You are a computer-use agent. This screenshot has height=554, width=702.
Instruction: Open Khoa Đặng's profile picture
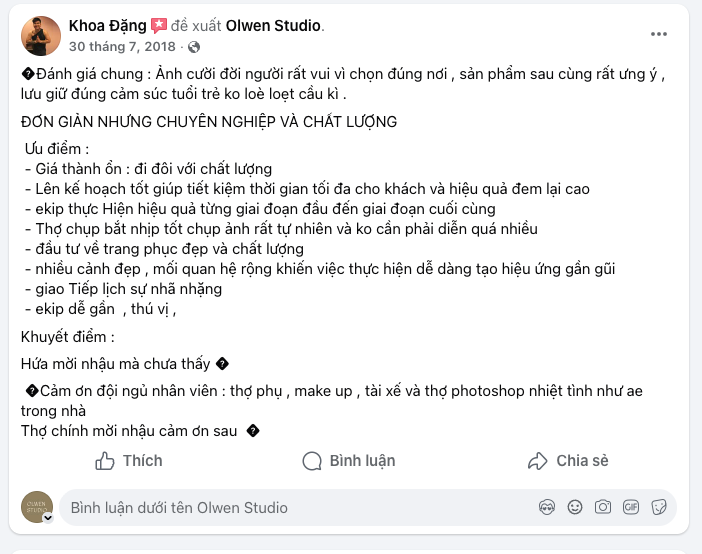(x=40, y=35)
